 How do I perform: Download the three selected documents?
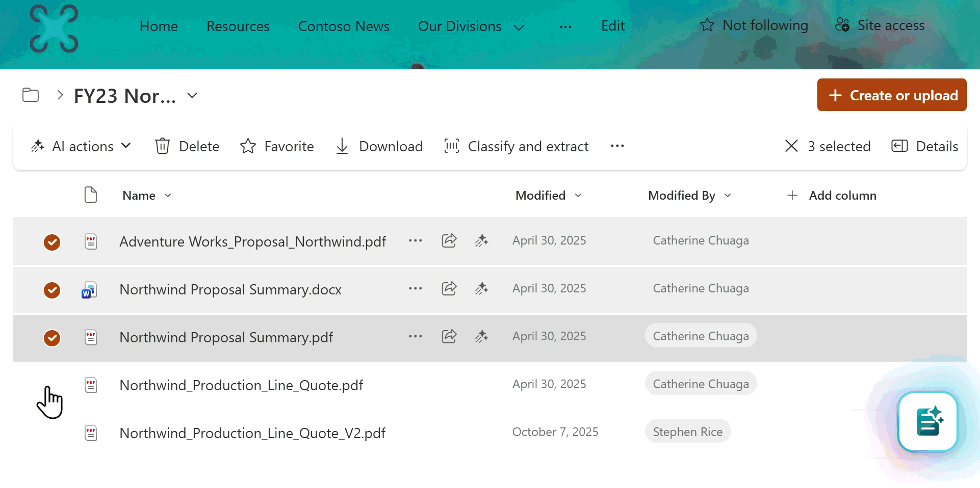[379, 146]
